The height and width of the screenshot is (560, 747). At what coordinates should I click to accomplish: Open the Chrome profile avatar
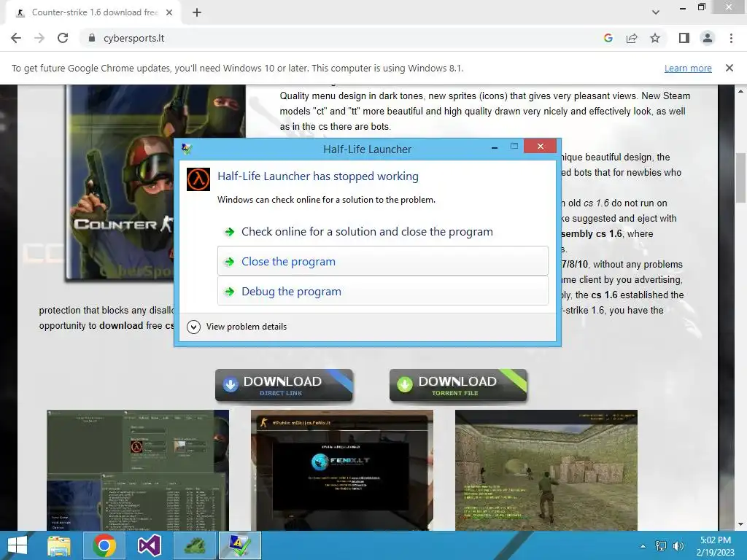(708, 38)
